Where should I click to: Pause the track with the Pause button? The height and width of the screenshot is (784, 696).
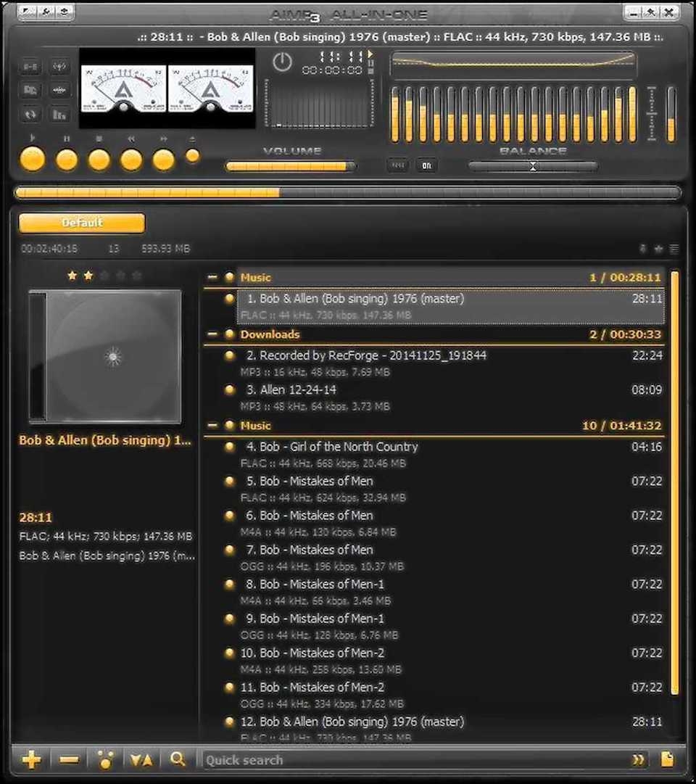point(67,160)
